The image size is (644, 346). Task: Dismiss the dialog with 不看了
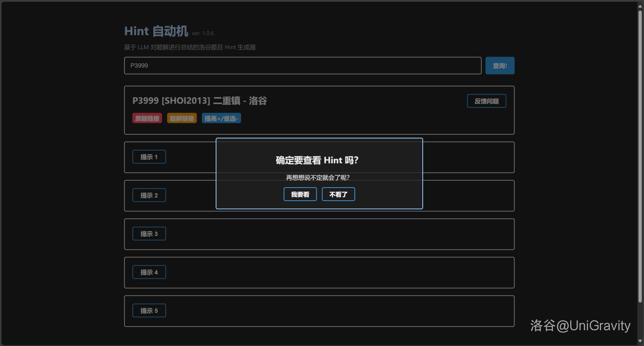(x=338, y=195)
